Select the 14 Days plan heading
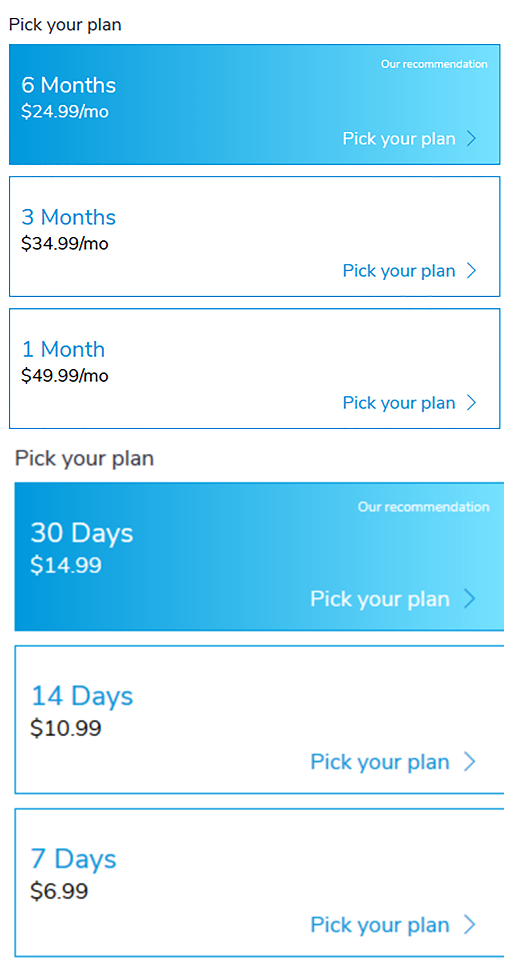 coord(82,695)
